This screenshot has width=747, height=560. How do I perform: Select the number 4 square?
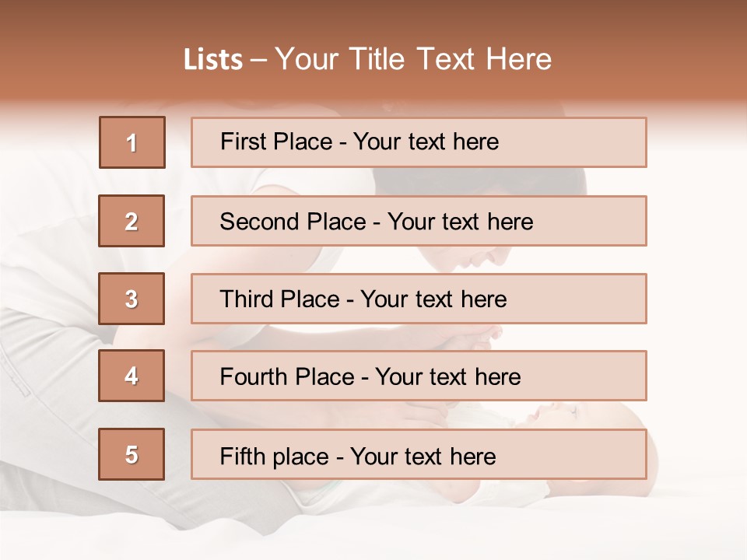click(x=132, y=376)
